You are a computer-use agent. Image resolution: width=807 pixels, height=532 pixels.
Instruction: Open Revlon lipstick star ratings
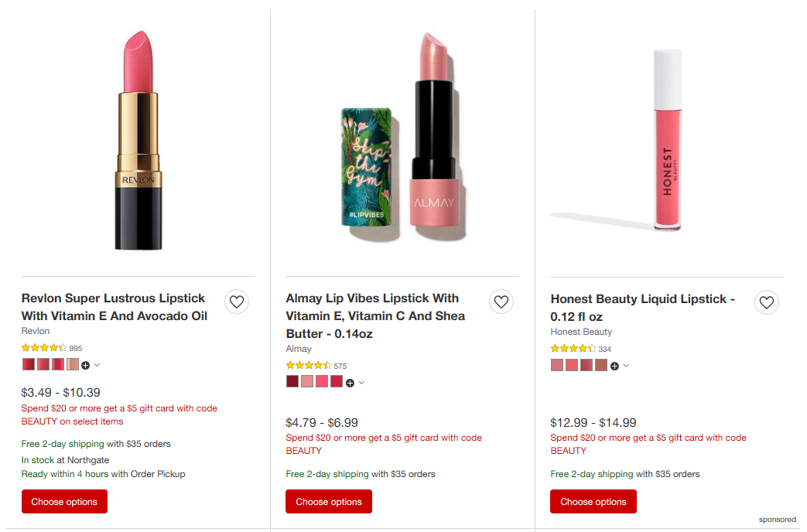click(x=44, y=348)
